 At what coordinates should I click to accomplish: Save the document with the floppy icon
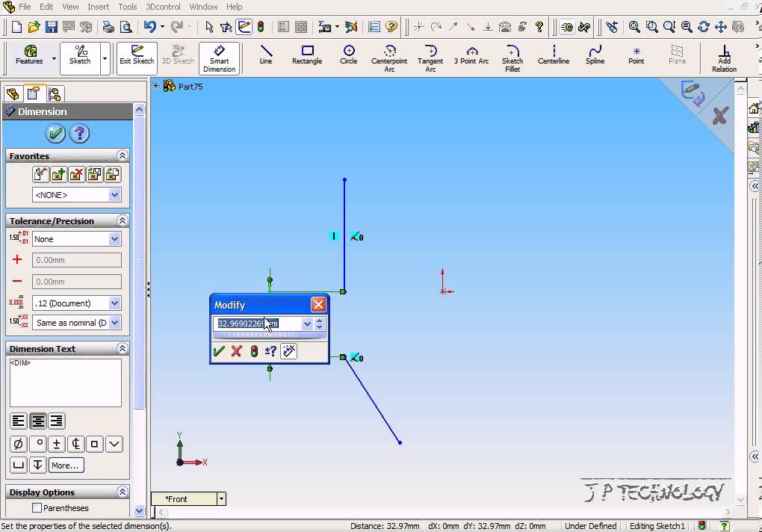click(x=52, y=27)
